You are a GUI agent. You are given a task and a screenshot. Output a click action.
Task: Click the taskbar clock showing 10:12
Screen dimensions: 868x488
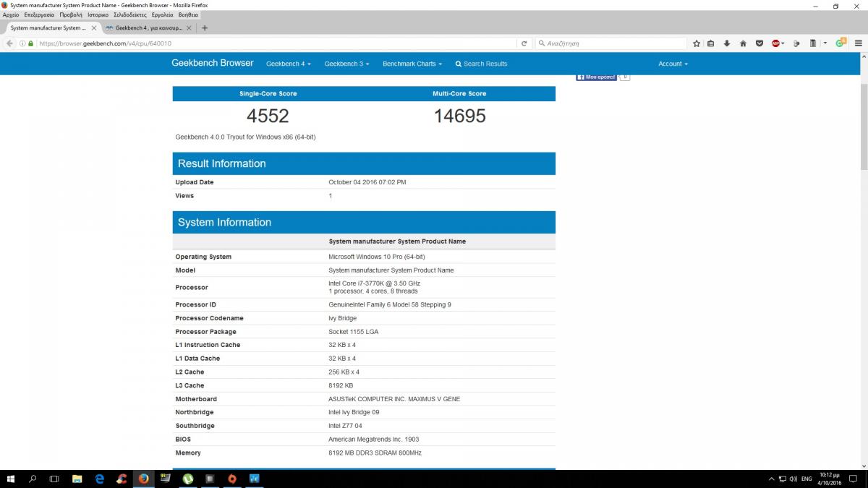click(x=830, y=479)
